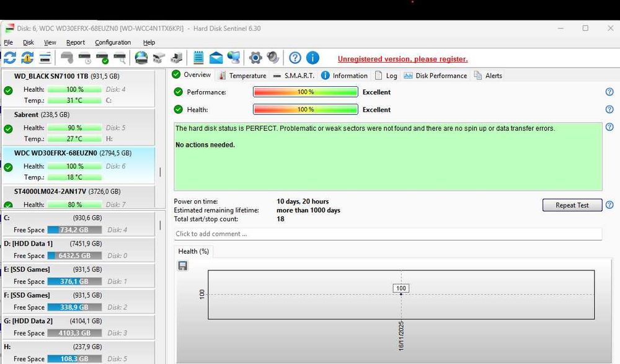Click refresh icon with yellow warning sign
Screen dimensions: 620x364
click(x=27, y=58)
